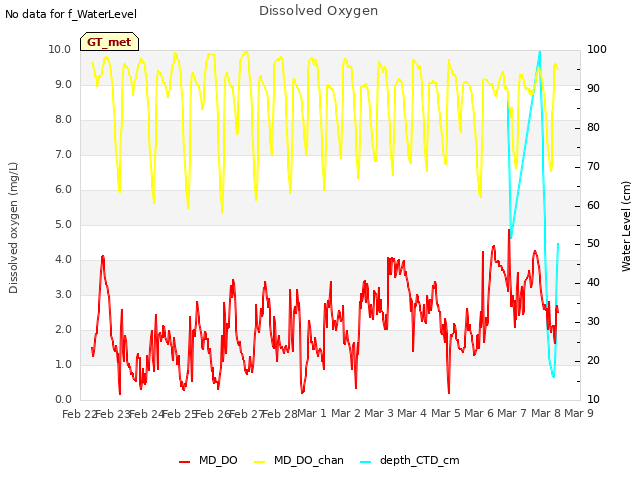This screenshot has height=480, width=640.
Task: Click the 'No data for f_WaterLevel' message
Action: point(71,14)
